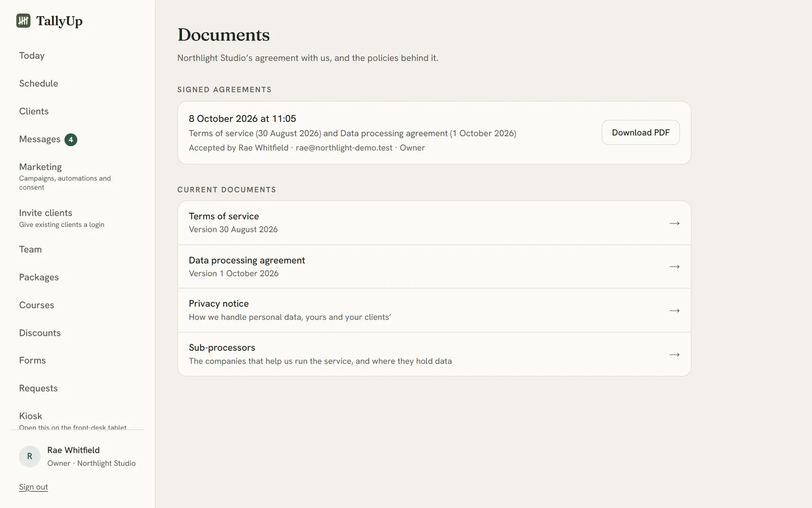Go to Today in the sidebar

coord(32,56)
